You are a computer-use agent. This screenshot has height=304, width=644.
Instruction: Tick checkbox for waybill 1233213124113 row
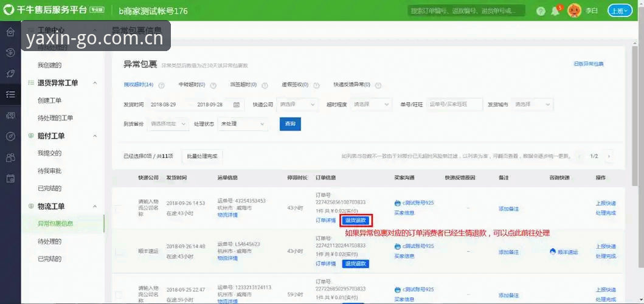pos(119,294)
